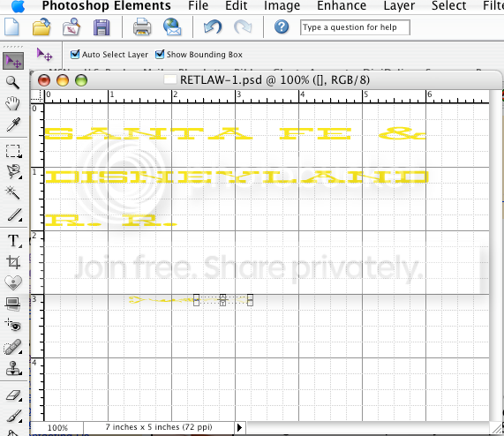Pick the Hand tool
The image size is (504, 436).
click(12, 103)
